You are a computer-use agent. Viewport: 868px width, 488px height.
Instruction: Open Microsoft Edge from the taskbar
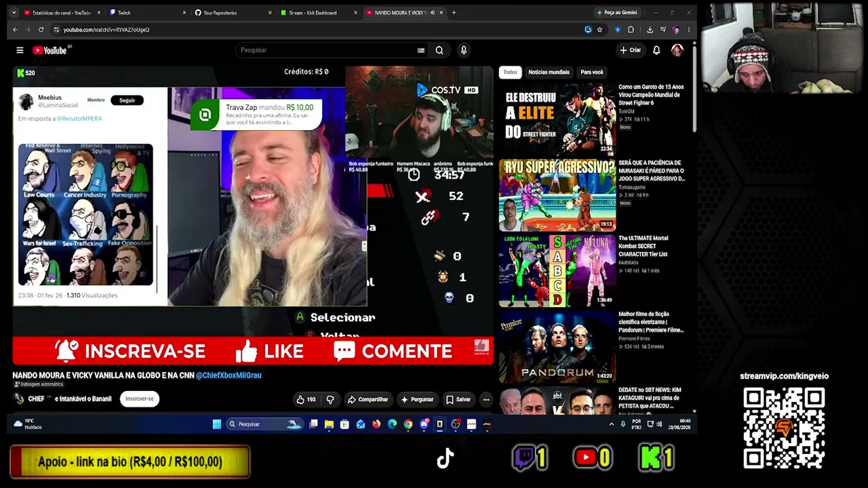point(392,424)
